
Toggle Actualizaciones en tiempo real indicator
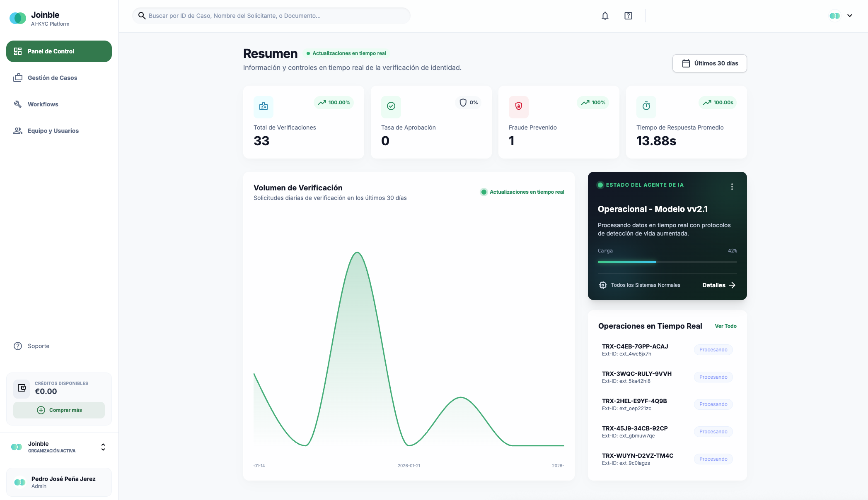[x=346, y=53]
